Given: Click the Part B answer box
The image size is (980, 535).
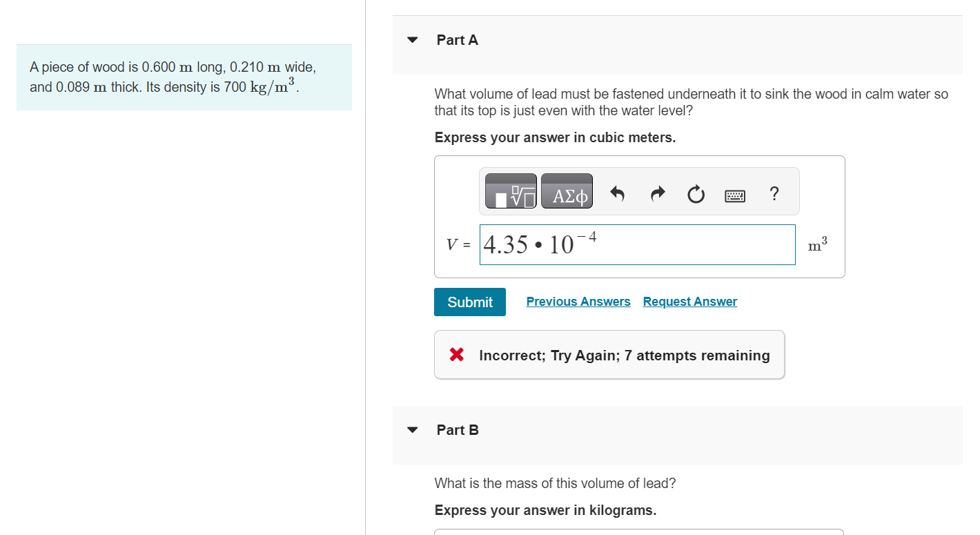Looking at the screenshot, I should point(638,533).
